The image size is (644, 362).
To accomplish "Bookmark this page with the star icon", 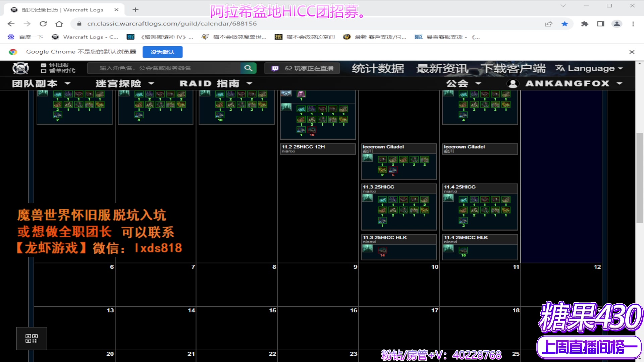I will 565,24.
